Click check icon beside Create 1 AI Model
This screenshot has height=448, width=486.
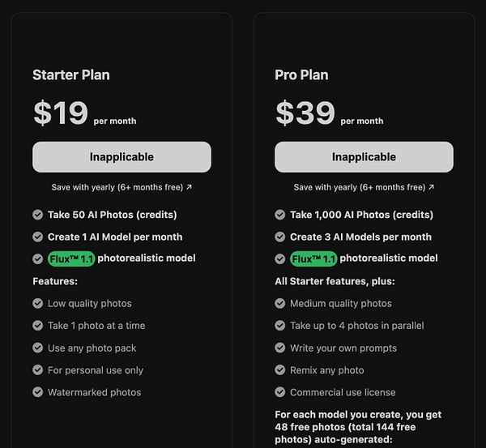click(38, 237)
